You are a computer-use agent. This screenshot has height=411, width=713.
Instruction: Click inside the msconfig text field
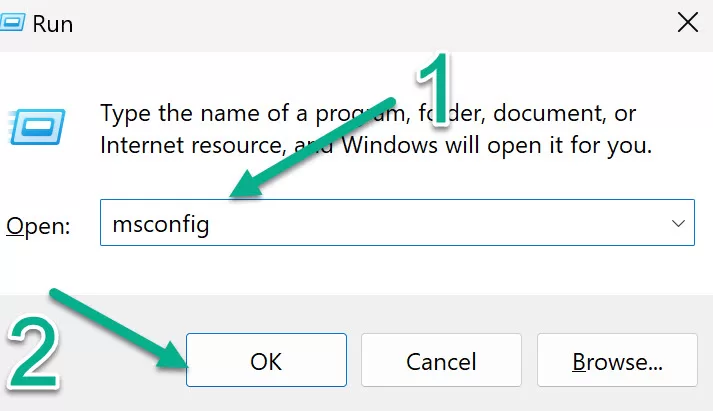[x=397, y=223]
